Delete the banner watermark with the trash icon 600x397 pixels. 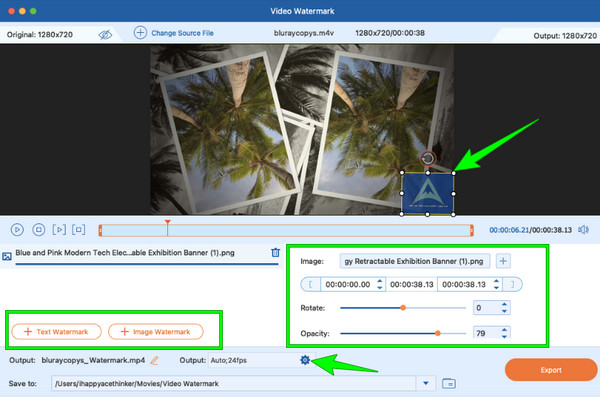[275, 252]
